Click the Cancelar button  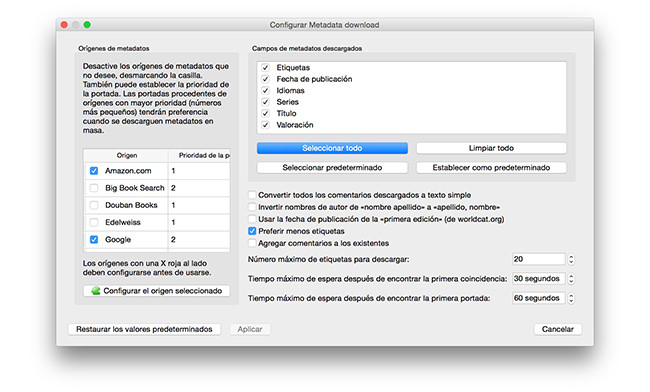(x=558, y=329)
